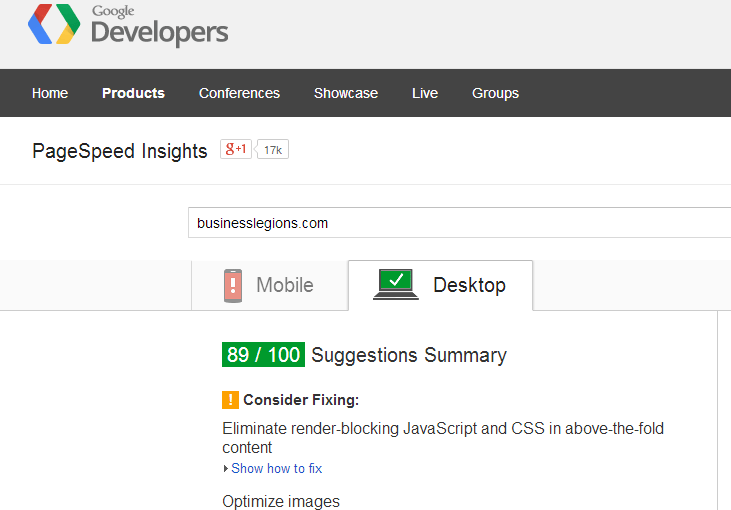Go to the Home navigation item

pos(50,93)
